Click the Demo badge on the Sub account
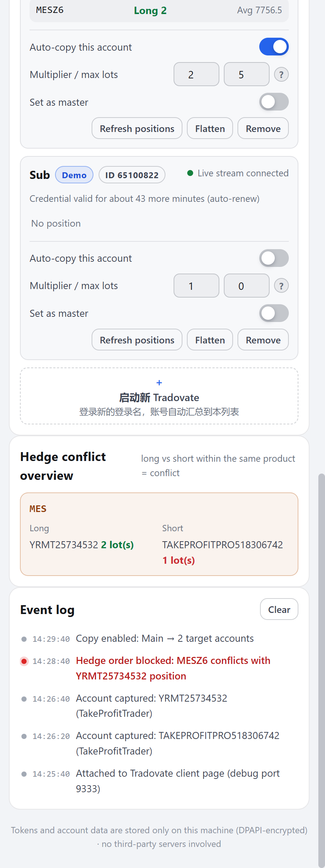This screenshot has height=868, width=325. pos(74,175)
